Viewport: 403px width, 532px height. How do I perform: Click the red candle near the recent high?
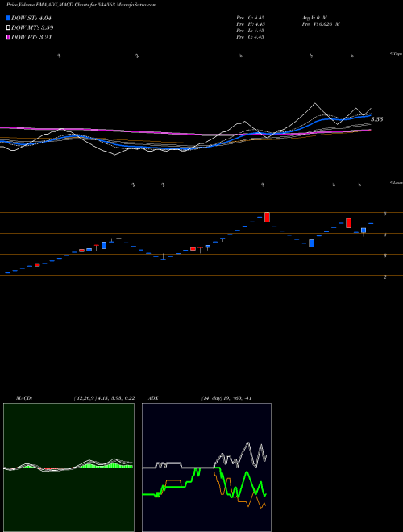(x=348, y=223)
